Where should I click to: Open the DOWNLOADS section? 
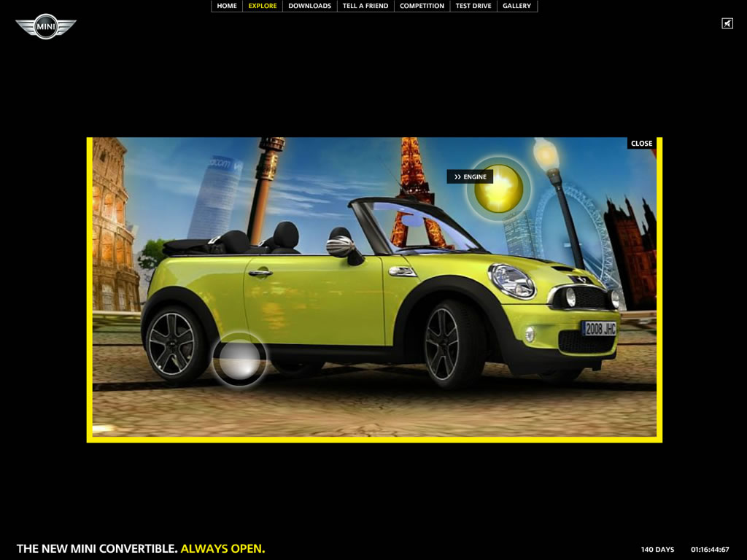[309, 6]
